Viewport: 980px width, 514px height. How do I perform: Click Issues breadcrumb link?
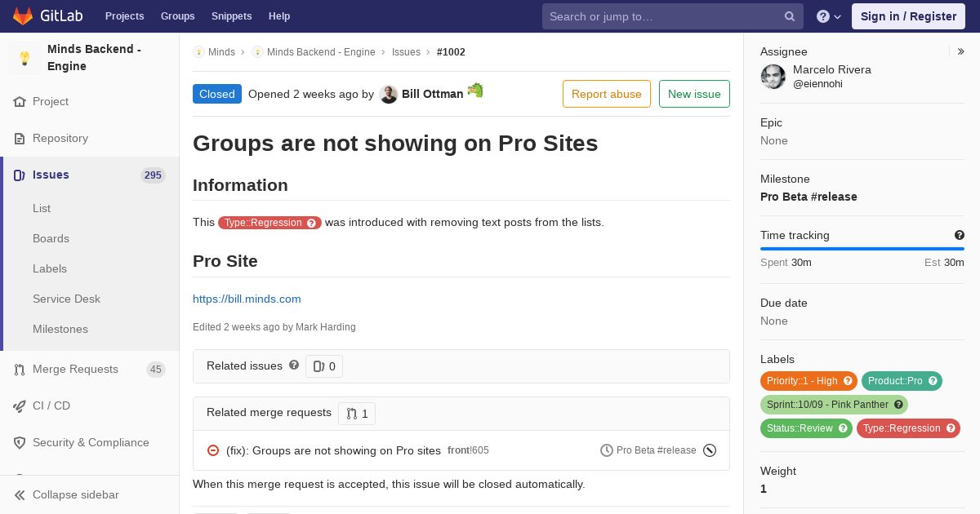(x=406, y=52)
